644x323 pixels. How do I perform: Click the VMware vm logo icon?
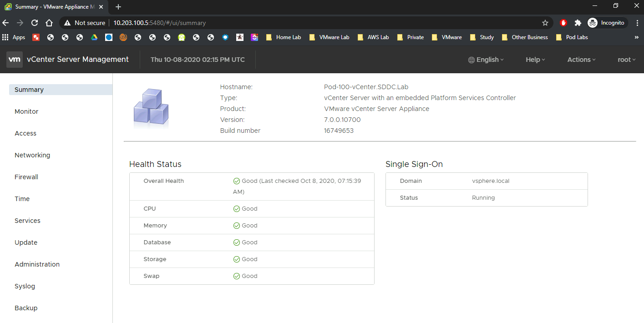coord(15,60)
